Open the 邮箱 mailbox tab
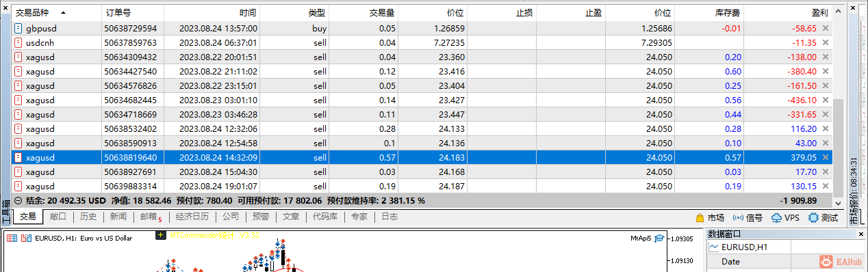Viewport: 868px width, 272px height. [x=151, y=217]
